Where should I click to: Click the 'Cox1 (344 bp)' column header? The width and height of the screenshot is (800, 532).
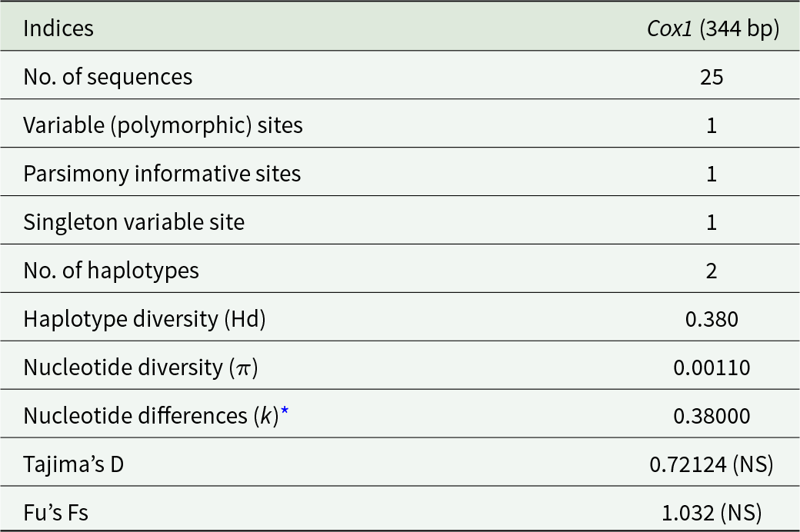click(x=712, y=28)
